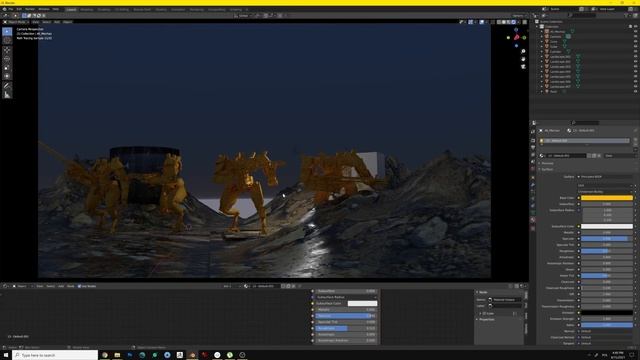Image resolution: width=640 pixels, height=360 pixels.
Task: Hide Landscape.001 using its eye icon
Action: click(x=636, y=56)
